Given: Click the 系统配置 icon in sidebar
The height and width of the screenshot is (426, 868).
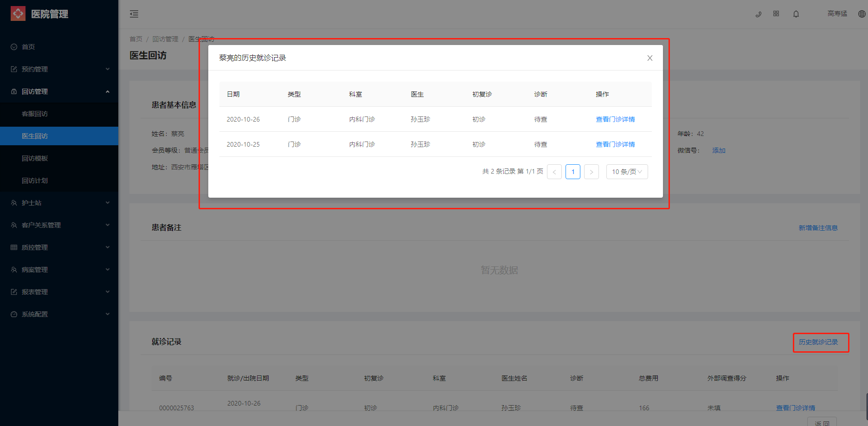Looking at the screenshot, I should (14, 314).
